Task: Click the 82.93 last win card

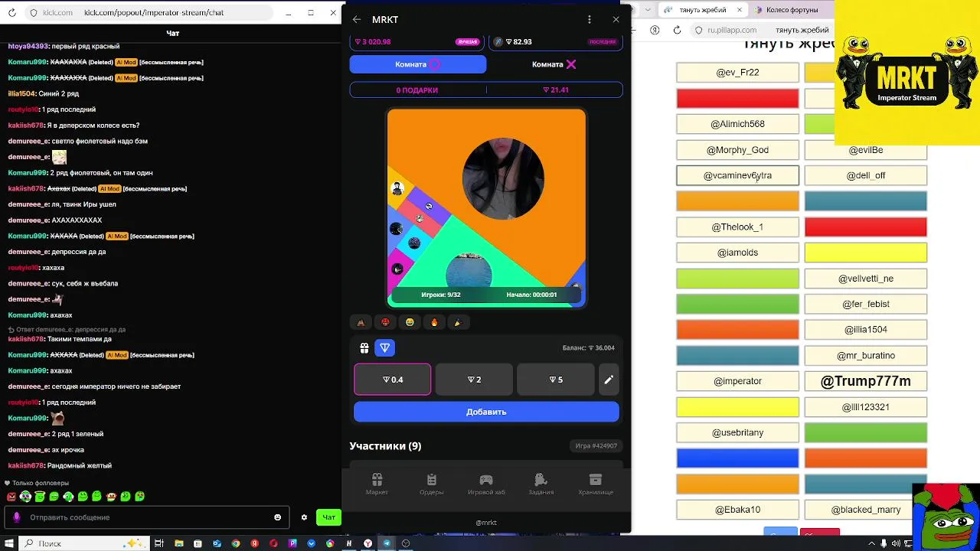Action: pos(555,42)
